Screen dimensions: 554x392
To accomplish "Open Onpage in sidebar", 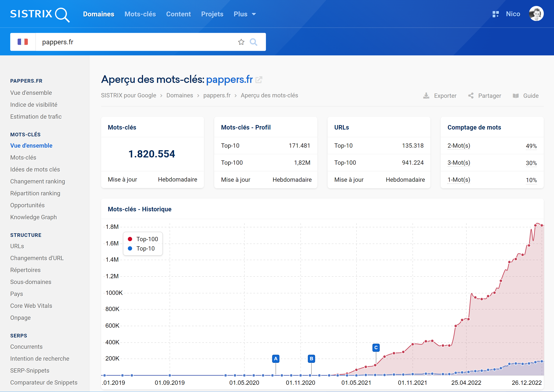I will point(20,318).
